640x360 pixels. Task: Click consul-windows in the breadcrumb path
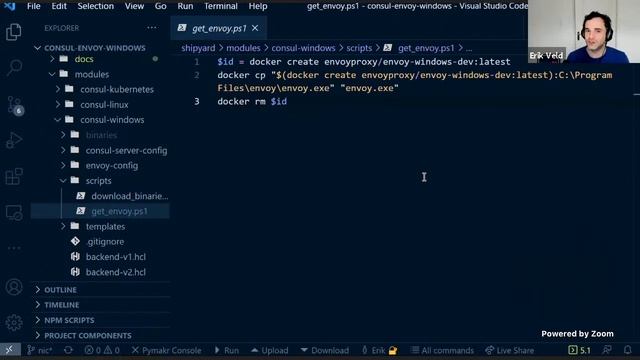click(x=303, y=48)
